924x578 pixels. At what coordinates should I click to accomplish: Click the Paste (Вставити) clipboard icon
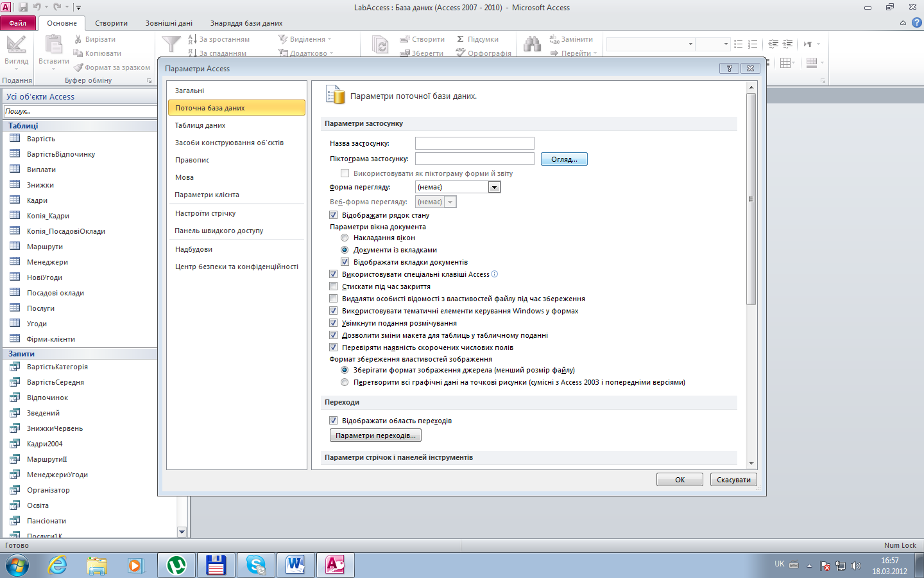click(x=54, y=44)
